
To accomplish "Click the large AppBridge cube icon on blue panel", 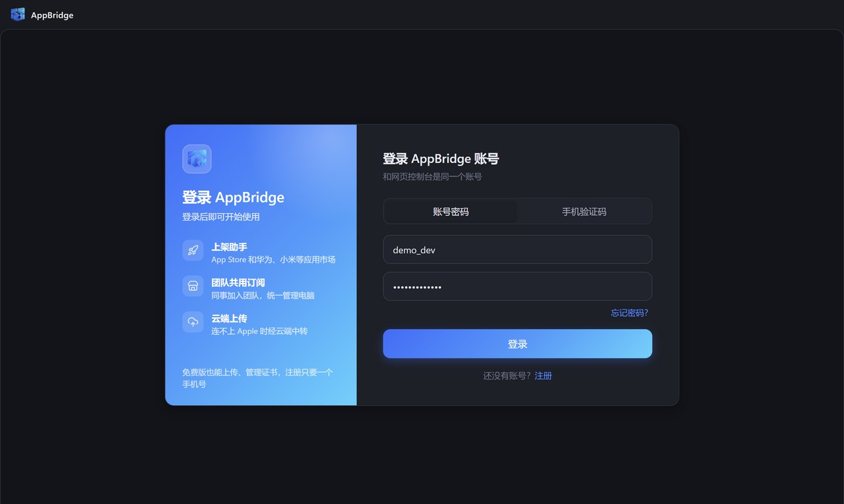I will pos(197,159).
